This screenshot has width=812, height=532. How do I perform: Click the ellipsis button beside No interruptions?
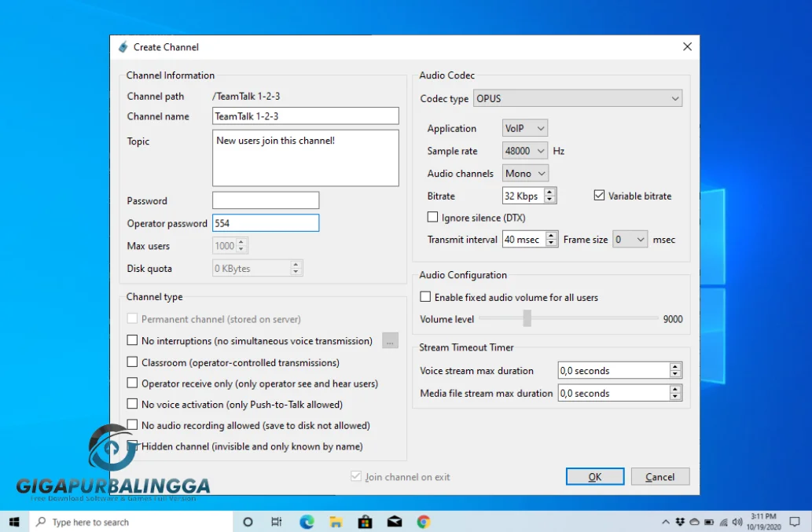click(390, 340)
